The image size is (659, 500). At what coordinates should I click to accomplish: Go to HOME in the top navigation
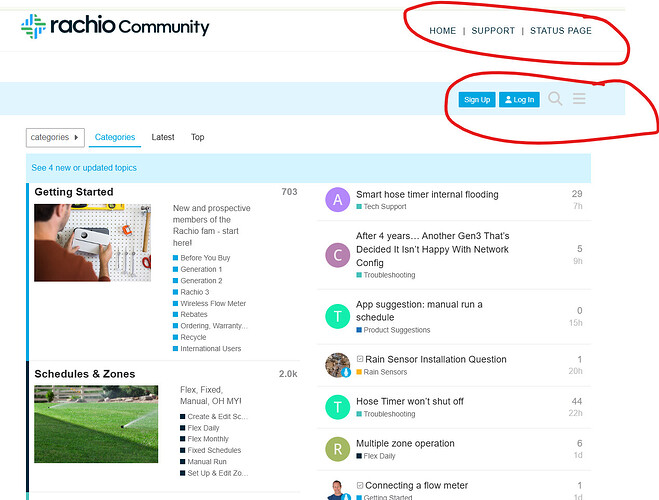click(443, 31)
